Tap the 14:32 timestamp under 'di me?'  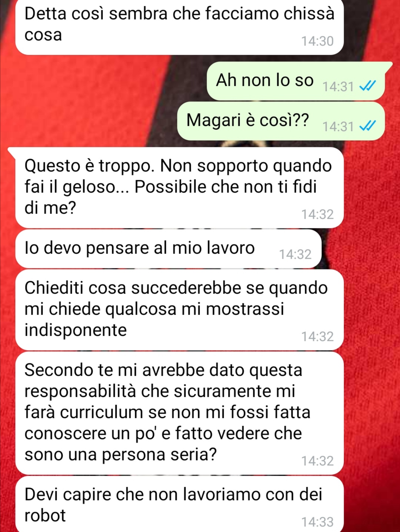click(317, 214)
